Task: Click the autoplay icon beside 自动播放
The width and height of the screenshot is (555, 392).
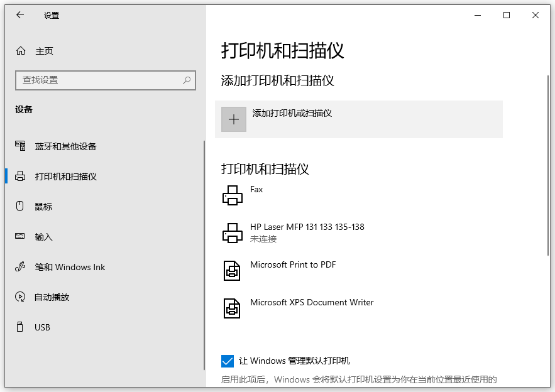Action: pyautogui.click(x=20, y=297)
